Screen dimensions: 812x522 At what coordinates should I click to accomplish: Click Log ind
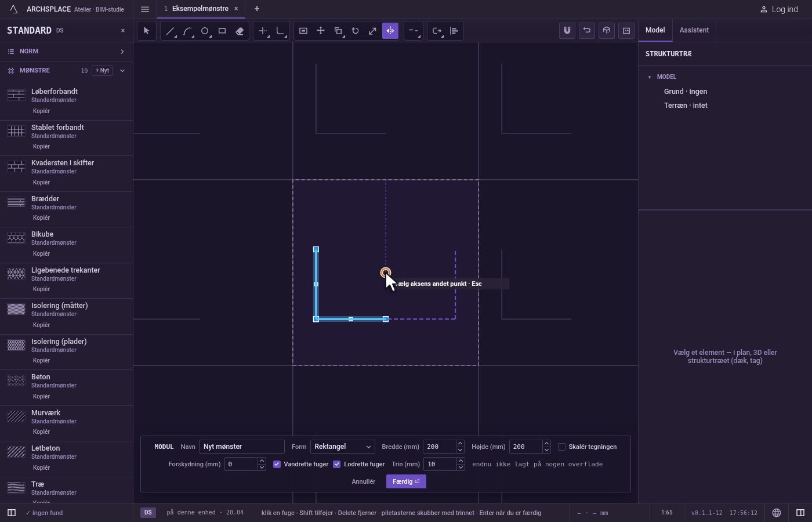tap(779, 9)
